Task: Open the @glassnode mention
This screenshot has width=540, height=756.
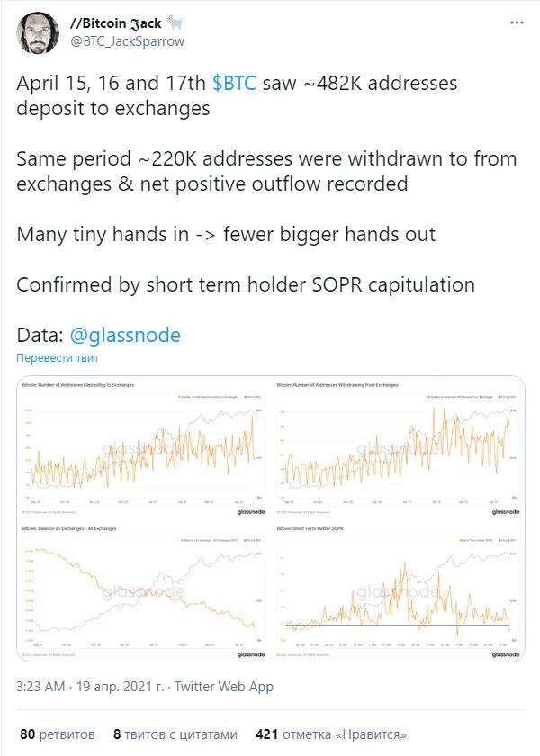Action: [125, 335]
